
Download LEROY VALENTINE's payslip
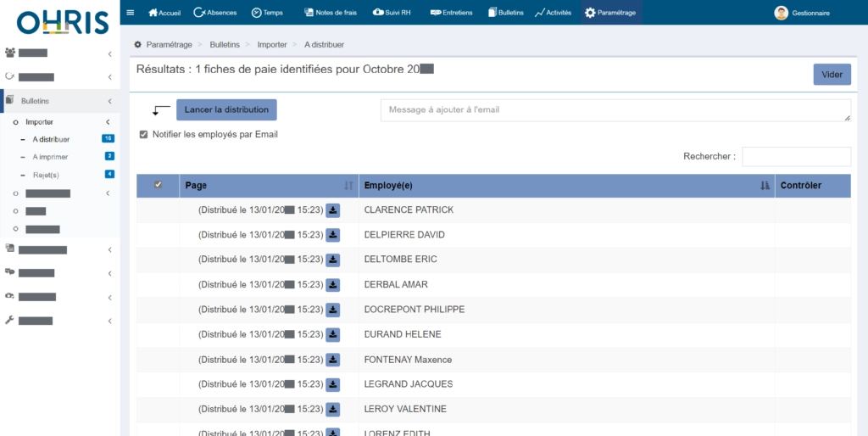pyautogui.click(x=333, y=410)
